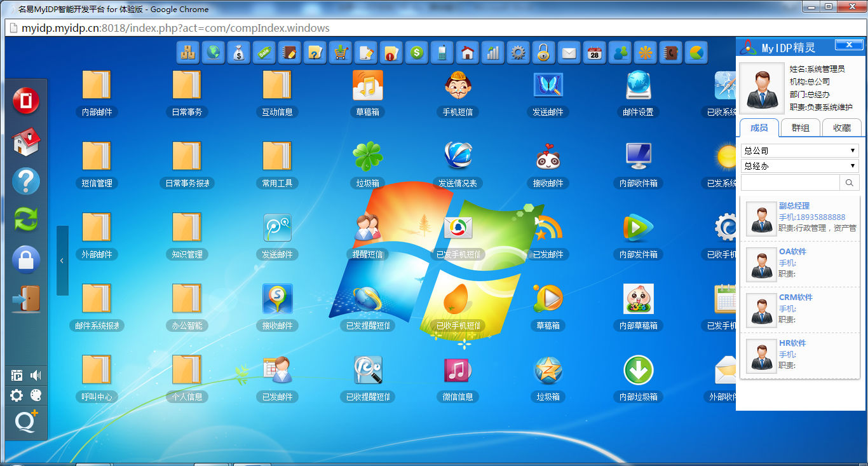Click the red home icon in left sidebar

click(26, 142)
